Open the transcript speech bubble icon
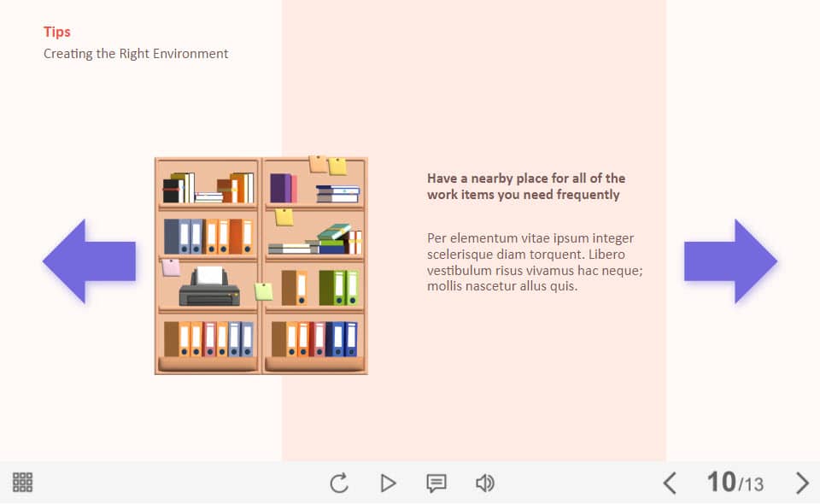This screenshot has height=504, width=820. coord(436,483)
